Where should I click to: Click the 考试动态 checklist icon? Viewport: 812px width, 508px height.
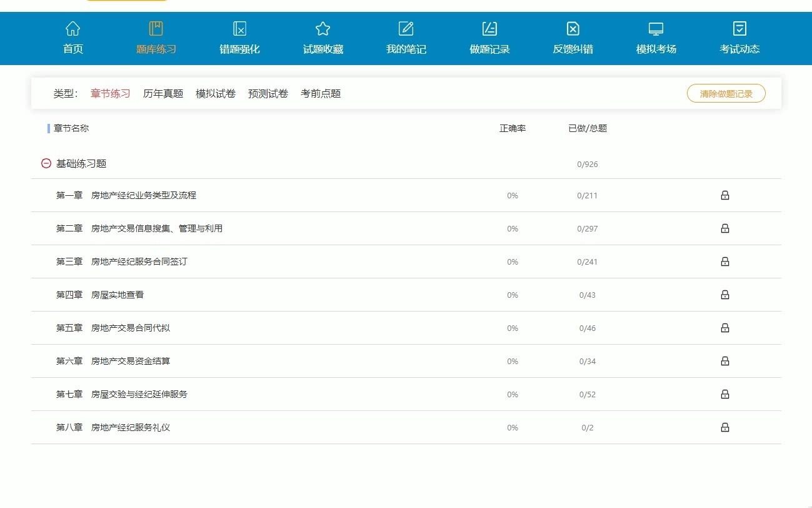[x=739, y=28]
